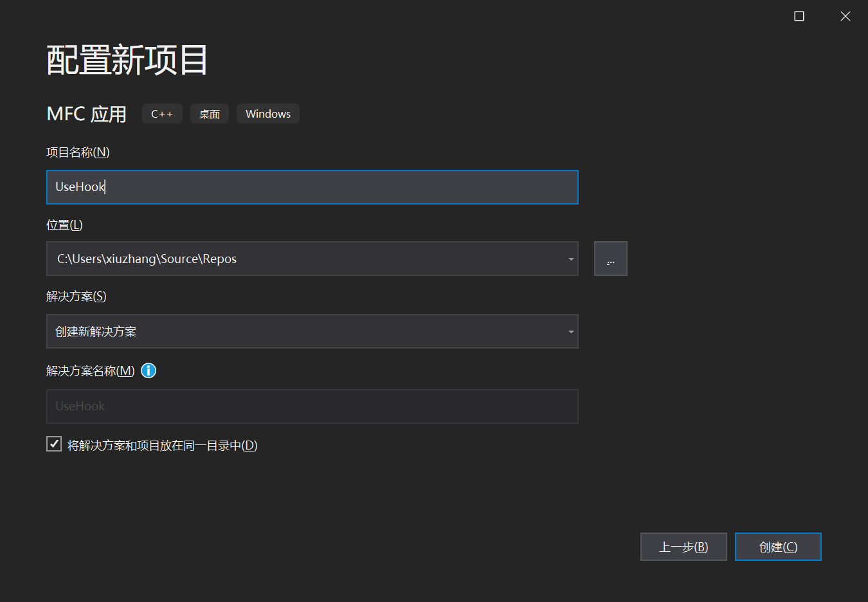Click the disabled solution name field
Viewport: 868px width, 602px height.
point(312,406)
